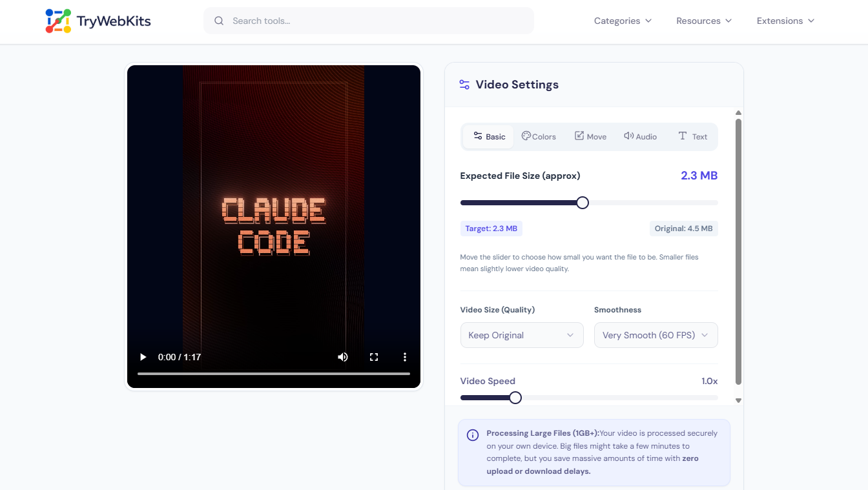Click the Audio speaker icon tab
The height and width of the screenshot is (490, 868).
pyautogui.click(x=628, y=136)
